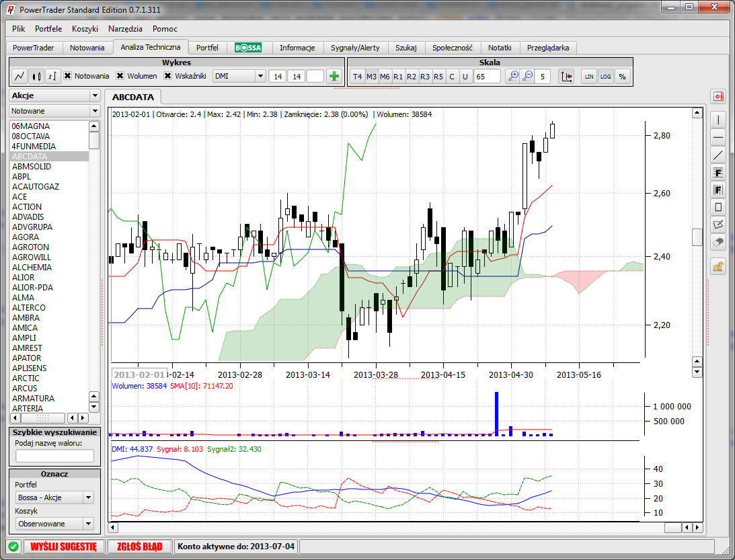Select the vertical Fibonacci time zones tool
Screen dimensions: 735x560
[x=718, y=190]
